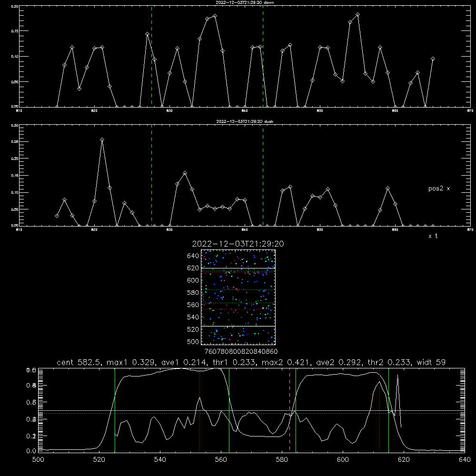Click the tallest diamond peak in the dusk plot
Screen dimensions: 476x476
click(x=102, y=140)
